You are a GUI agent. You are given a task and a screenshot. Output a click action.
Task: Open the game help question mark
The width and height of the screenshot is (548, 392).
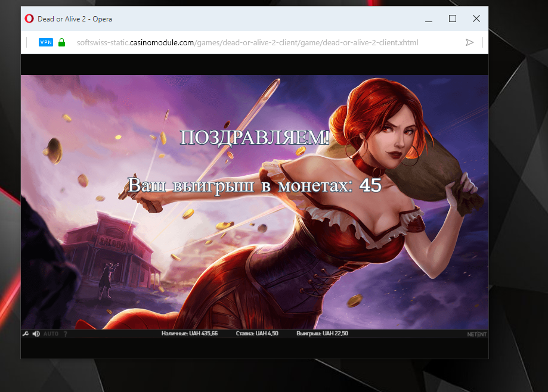66,334
